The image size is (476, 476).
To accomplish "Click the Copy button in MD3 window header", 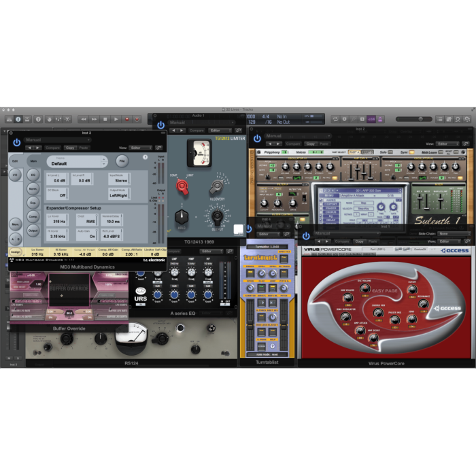I will [x=70, y=148].
